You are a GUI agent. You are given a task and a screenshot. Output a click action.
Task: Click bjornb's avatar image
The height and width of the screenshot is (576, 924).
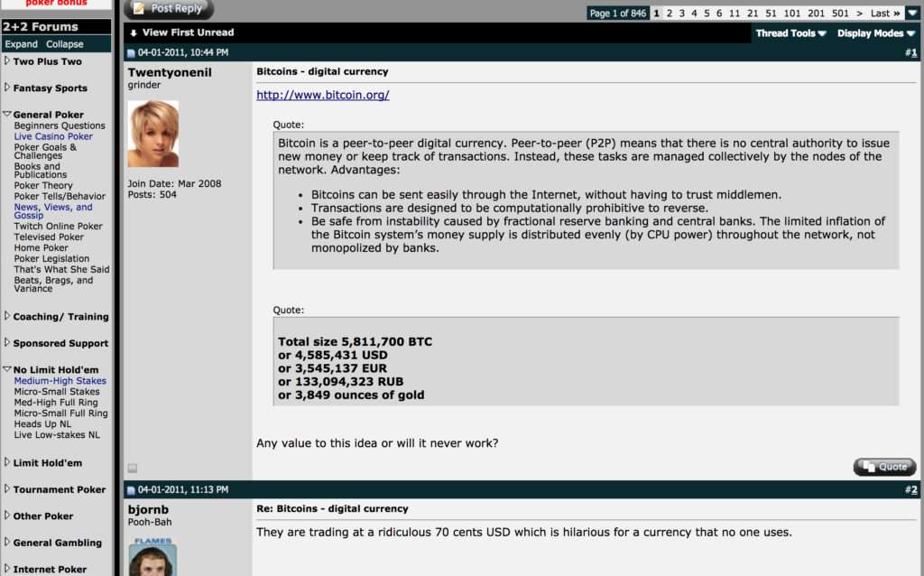tap(152, 556)
